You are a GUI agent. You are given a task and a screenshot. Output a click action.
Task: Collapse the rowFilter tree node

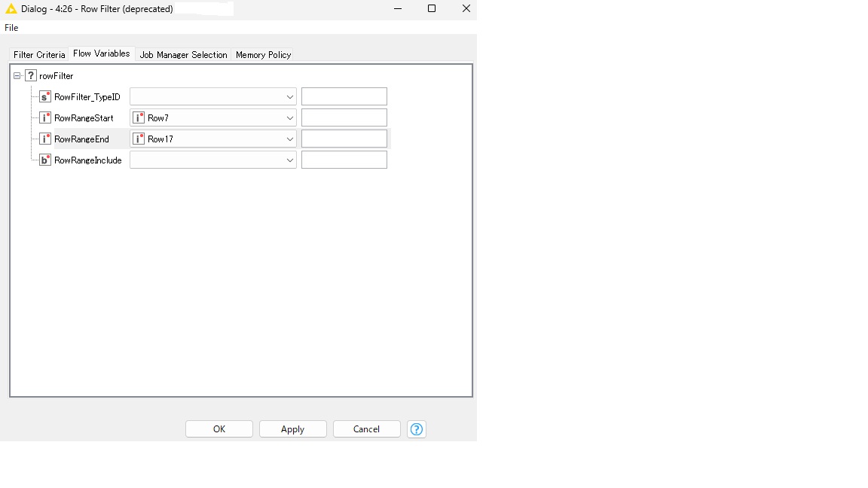click(17, 76)
